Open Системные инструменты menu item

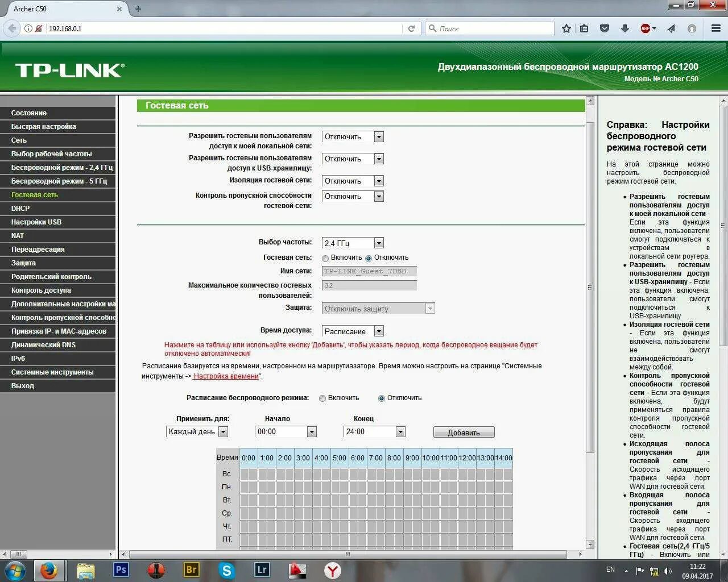click(57, 372)
